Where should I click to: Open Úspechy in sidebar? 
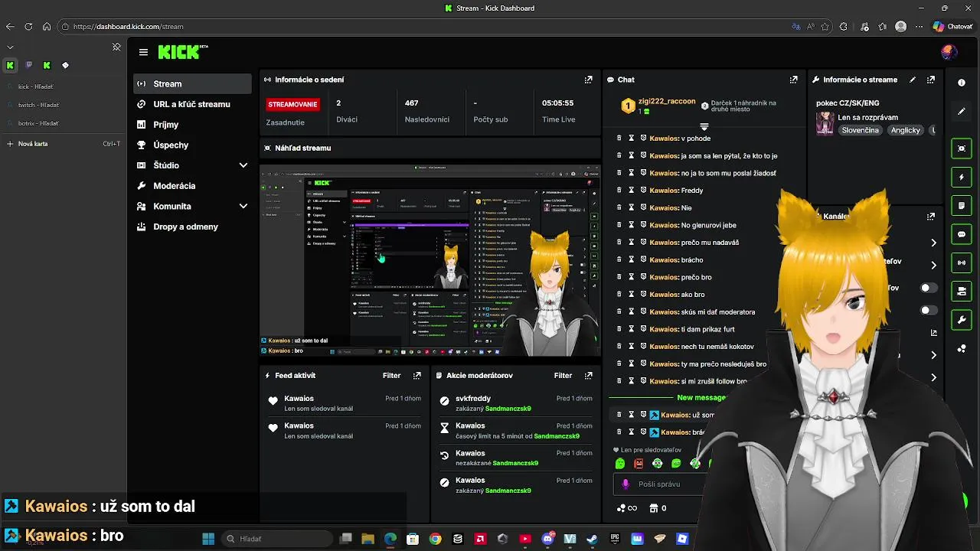pyautogui.click(x=191, y=145)
